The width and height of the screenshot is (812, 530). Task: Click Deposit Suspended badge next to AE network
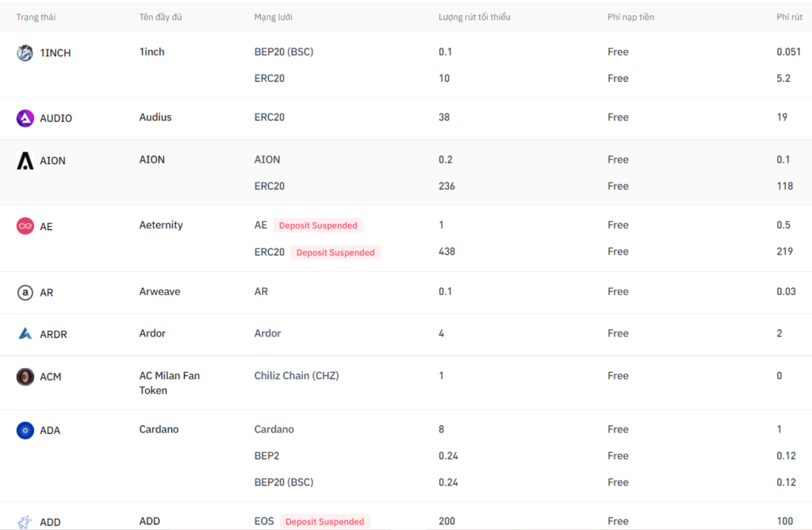[x=318, y=225]
